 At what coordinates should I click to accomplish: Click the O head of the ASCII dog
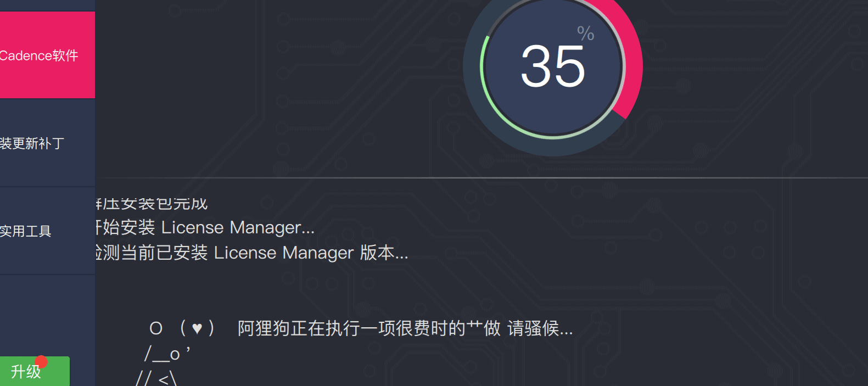(x=156, y=328)
